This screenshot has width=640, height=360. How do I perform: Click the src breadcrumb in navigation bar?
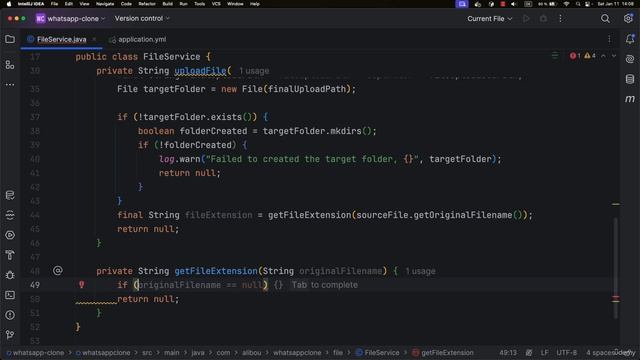tap(147, 353)
